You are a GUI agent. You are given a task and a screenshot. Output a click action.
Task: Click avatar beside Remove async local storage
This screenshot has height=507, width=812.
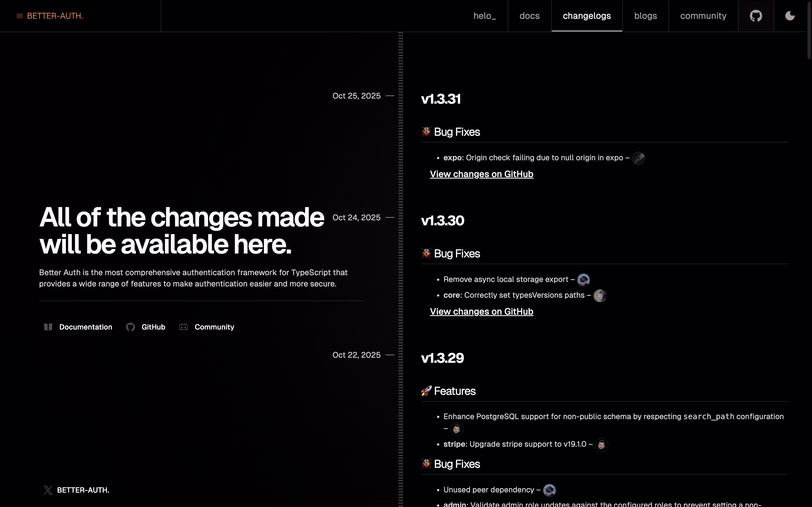point(584,280)
